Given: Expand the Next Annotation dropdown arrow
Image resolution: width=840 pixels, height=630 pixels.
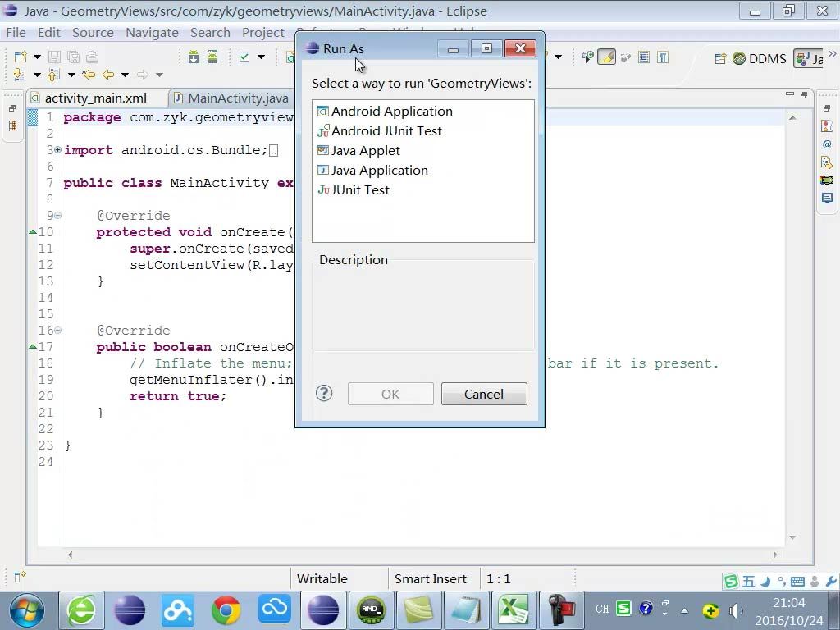Looking at the screenshot, I should (x=37, y=75).
